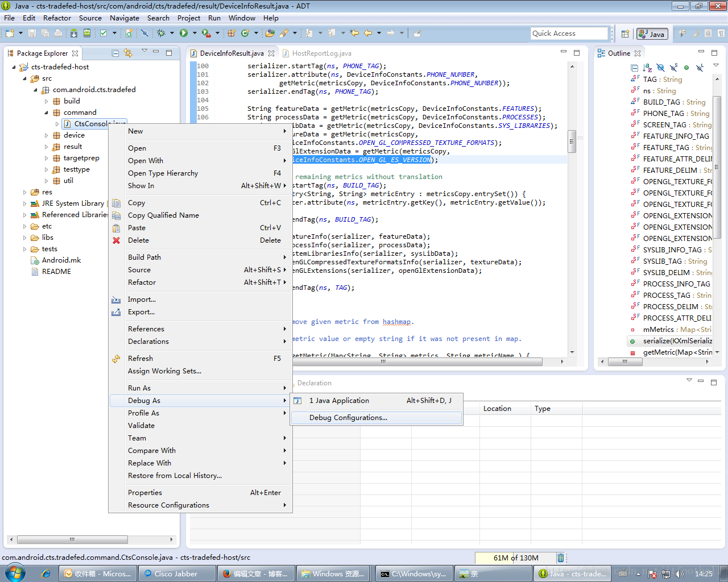Expand the device package node
The width and height of the screenshot is (728, 582).
(47, 135)
